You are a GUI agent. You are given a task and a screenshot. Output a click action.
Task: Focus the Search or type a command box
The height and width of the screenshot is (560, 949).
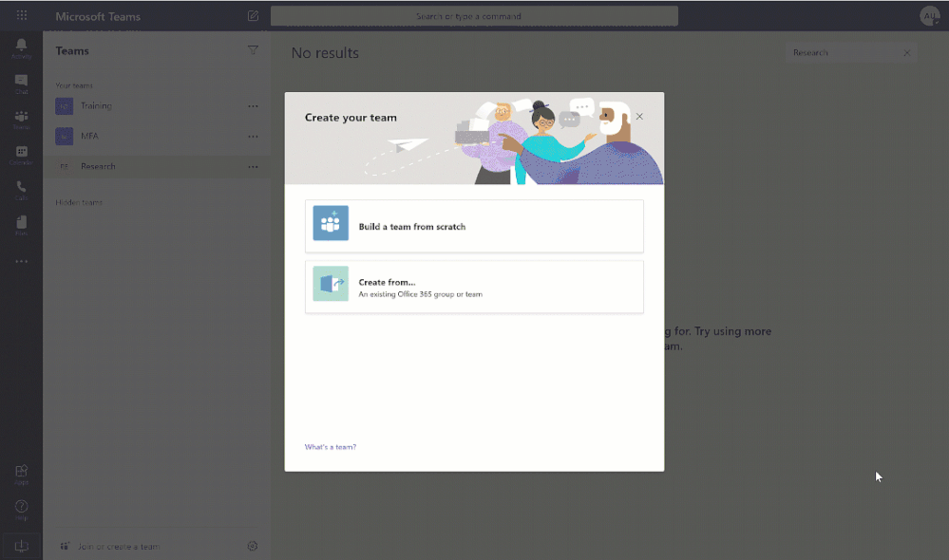pos(474,16)
